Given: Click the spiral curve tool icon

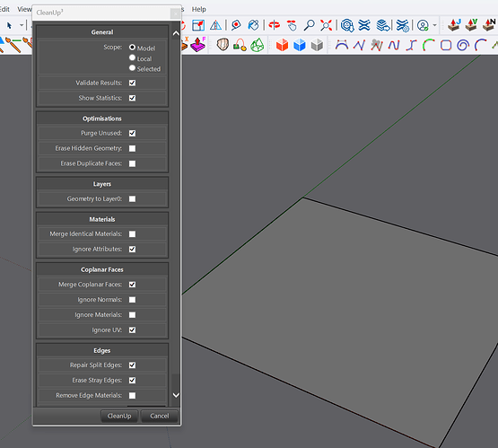Looking at the screenshot, I should click(463, 45).
